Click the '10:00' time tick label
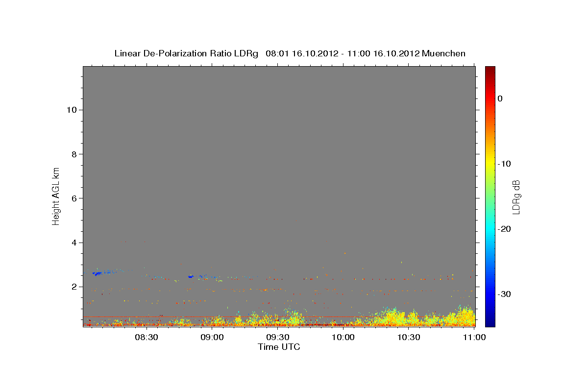The image size is (588, 392). click(x=343, y=337)
